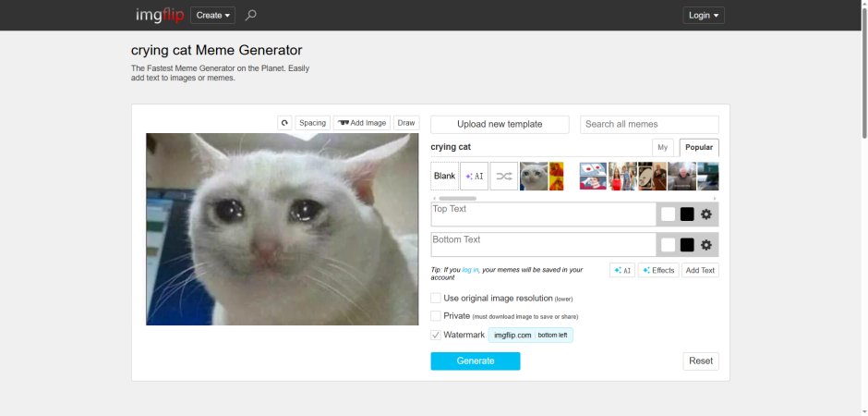
Task: Choose the AI template generator tile
Action: (475, 177)
